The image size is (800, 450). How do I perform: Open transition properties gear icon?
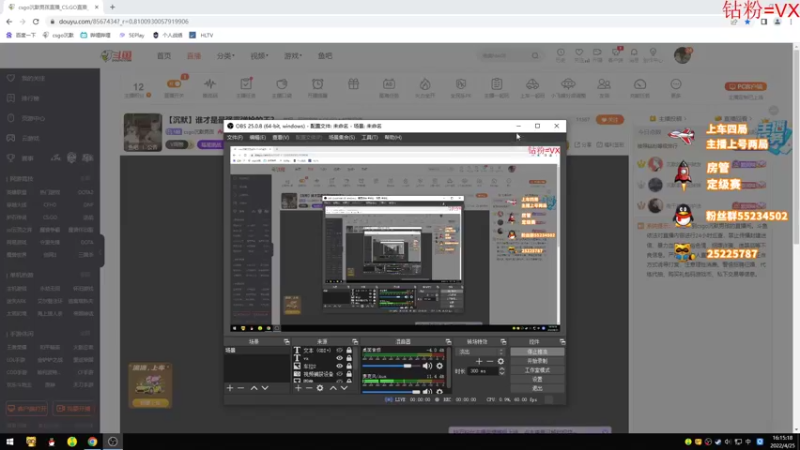click(501, 361)
